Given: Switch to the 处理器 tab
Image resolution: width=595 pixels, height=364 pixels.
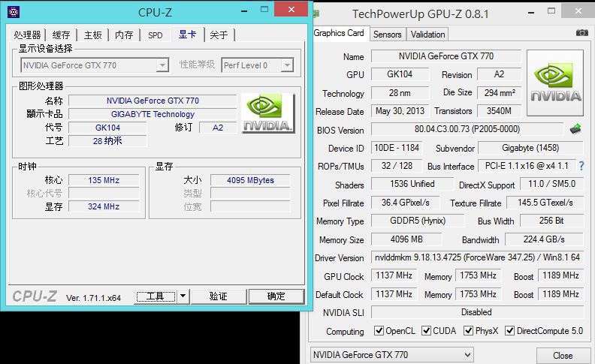Looking at the screenshot, I should click(27, 35).
